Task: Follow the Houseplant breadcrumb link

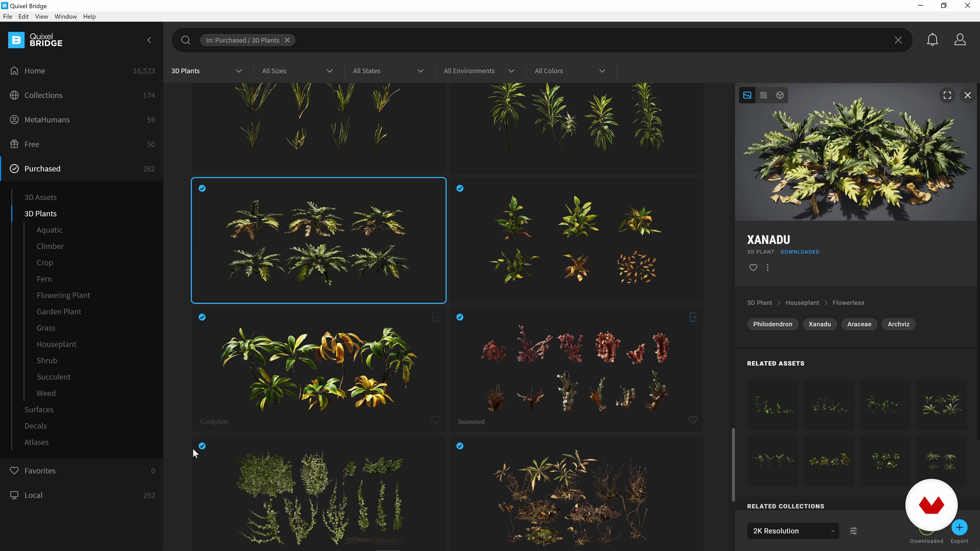Action: [802, 303]
